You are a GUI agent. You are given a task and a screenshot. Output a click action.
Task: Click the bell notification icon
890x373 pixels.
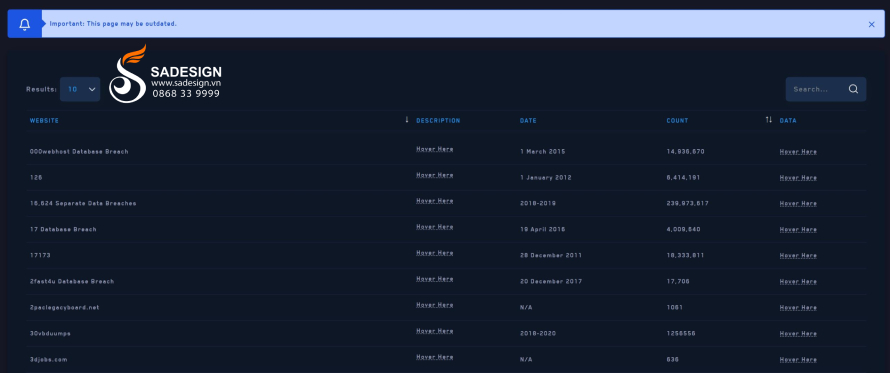[x=24, y=24]
